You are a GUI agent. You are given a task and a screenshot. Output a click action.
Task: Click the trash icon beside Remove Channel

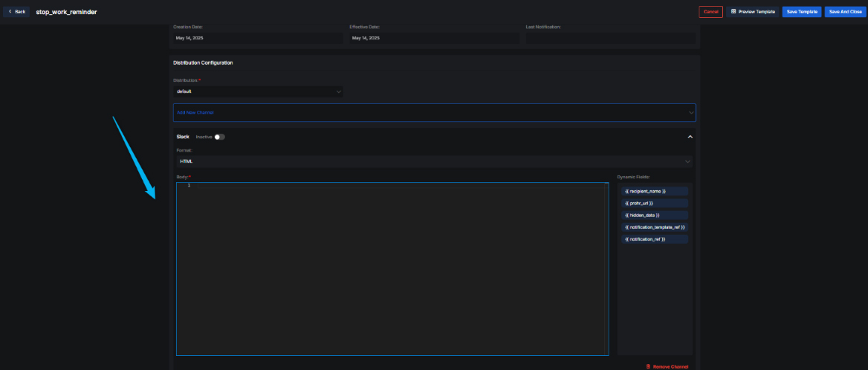tap(648, 366)
